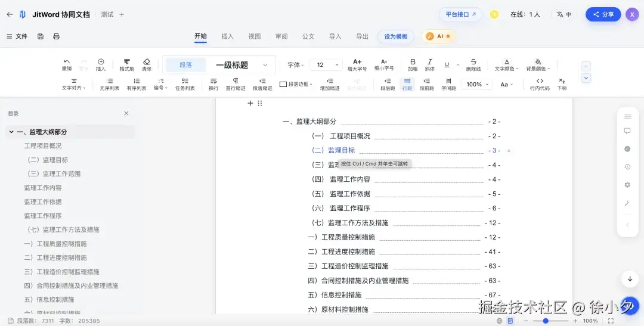Viewport: 644px width, 326px height.
Task: Switch to the 导出 tab
Action: (x=362, y=36)
